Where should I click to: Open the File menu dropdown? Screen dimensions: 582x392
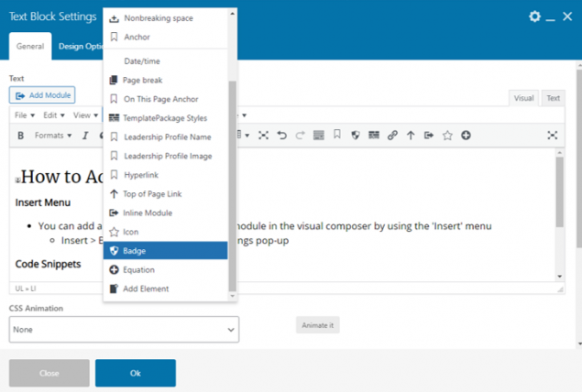tap(26, 115)
